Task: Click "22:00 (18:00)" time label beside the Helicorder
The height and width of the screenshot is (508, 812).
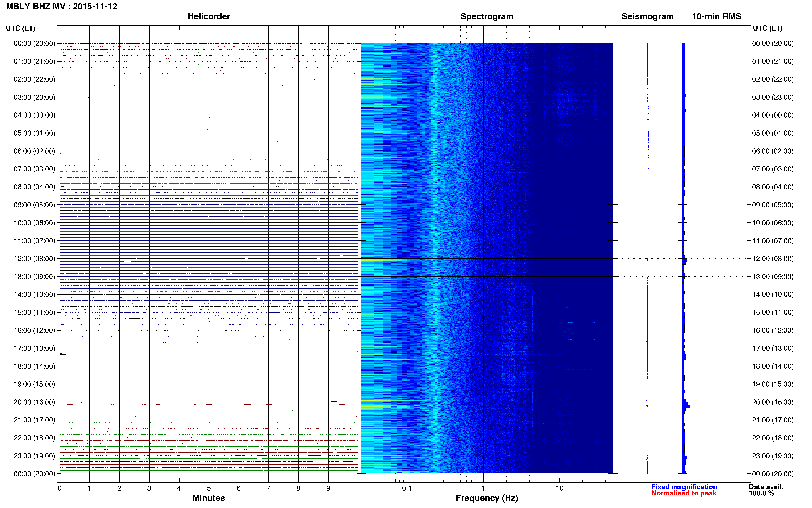Action: pos(34,438)
